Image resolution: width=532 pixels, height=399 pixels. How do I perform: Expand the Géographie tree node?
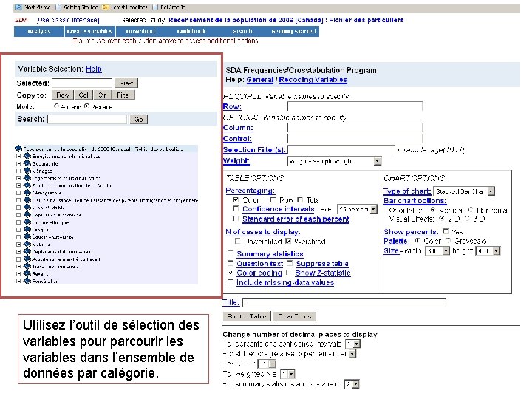18,163
